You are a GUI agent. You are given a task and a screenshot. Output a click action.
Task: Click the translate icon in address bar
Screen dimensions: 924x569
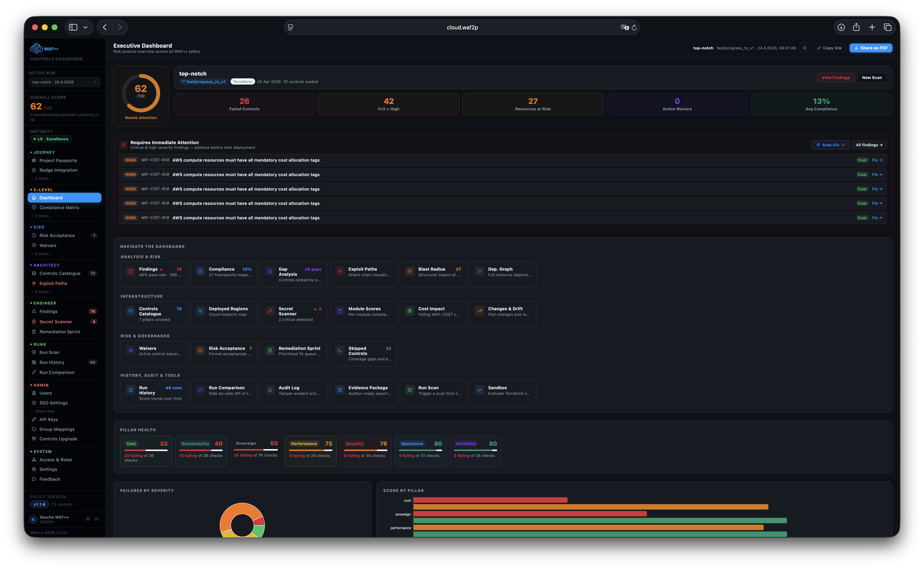click(x=625, y=27)
